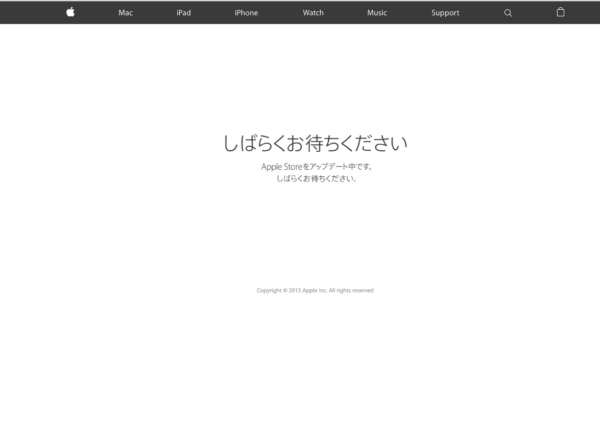Click the year 2015 in the footer
Image resolution: width=600 pixels, height=437 pixels.
[x=295, y=290]
